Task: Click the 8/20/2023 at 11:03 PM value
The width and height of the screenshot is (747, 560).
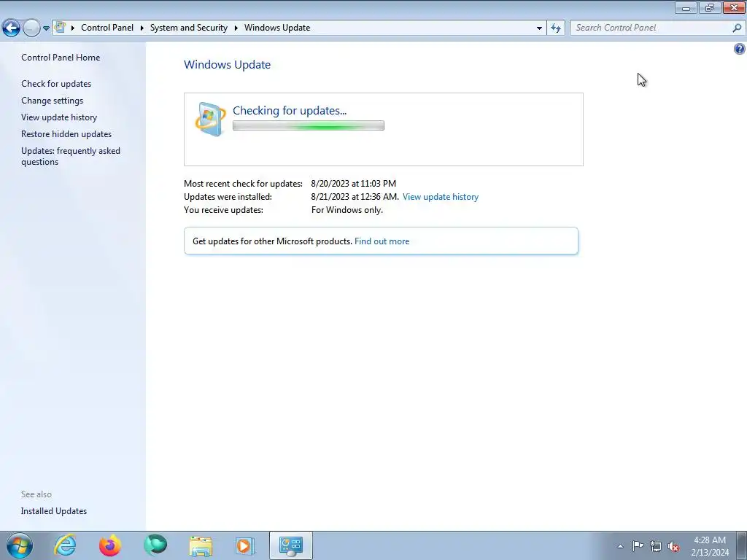Action: click(x=354, y=184)
